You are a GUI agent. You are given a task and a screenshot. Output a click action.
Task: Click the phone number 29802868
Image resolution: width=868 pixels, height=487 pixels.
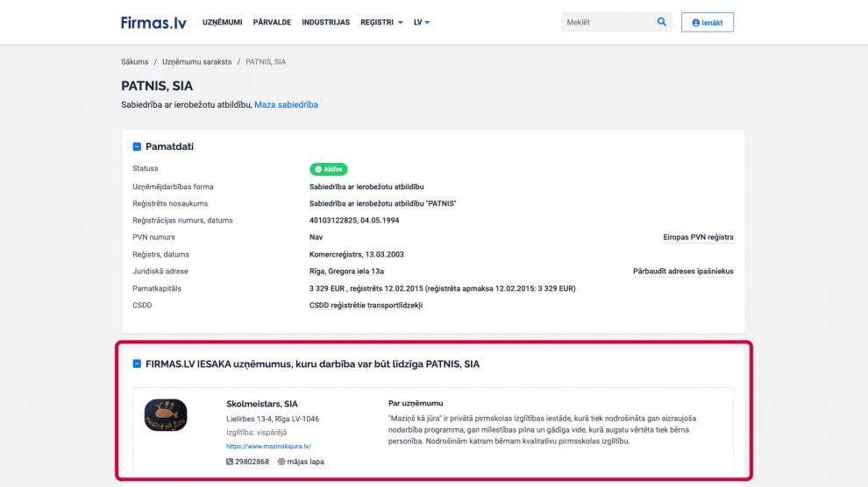tap(250, 462)
